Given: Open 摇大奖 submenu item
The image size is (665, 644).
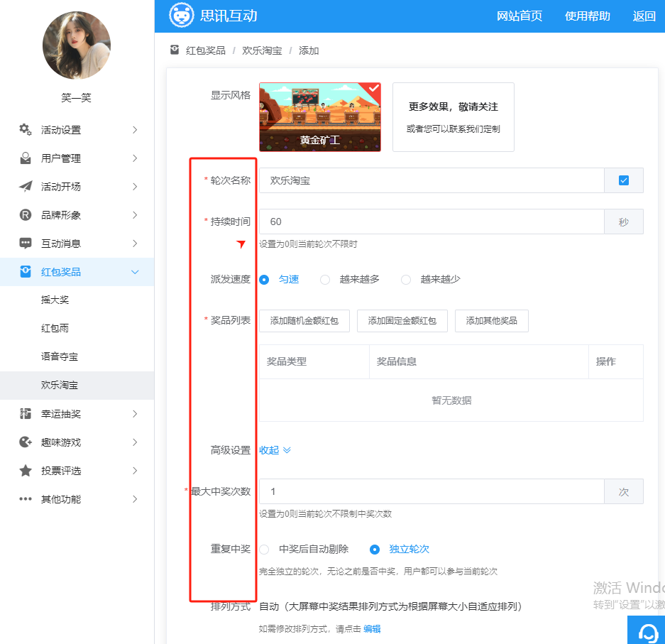Looking at the screenshot, I should (77, 300).
